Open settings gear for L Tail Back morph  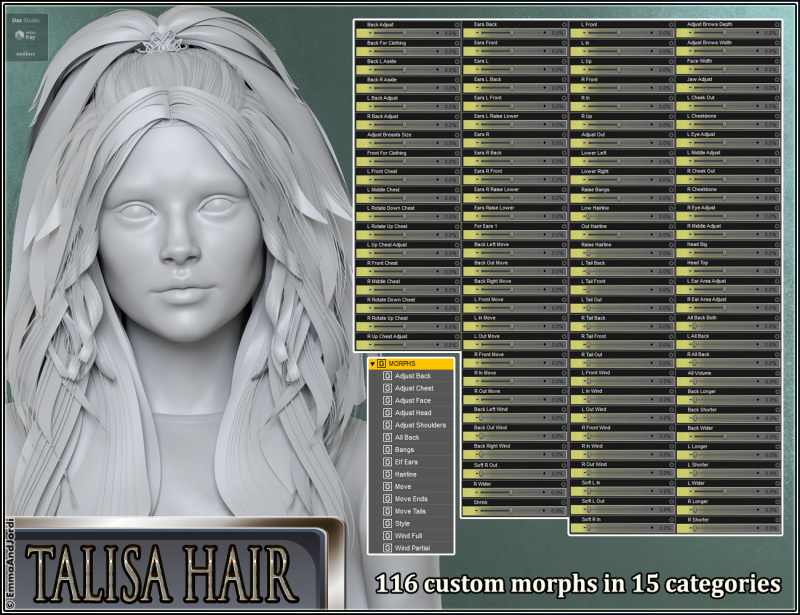(671, 263)
